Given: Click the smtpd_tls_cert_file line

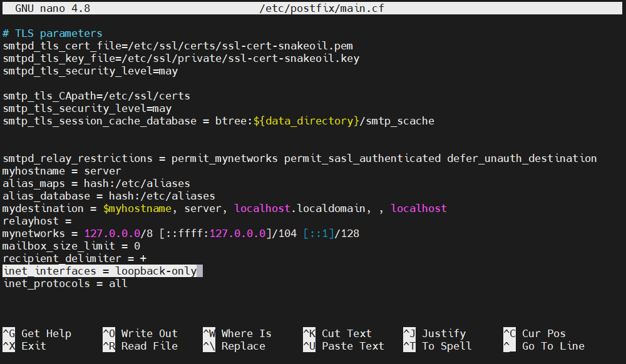Looking at the screenshot, I should tap(178, 46).
